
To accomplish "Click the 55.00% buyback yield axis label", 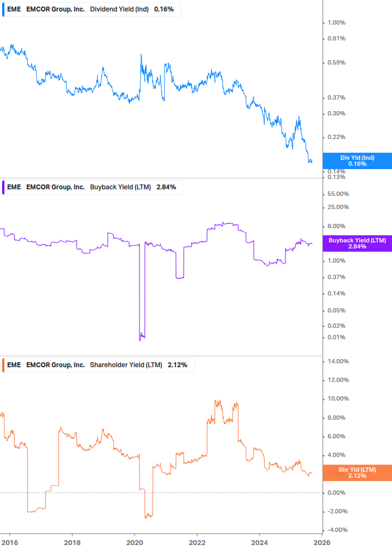I will [x=338, y=194].
